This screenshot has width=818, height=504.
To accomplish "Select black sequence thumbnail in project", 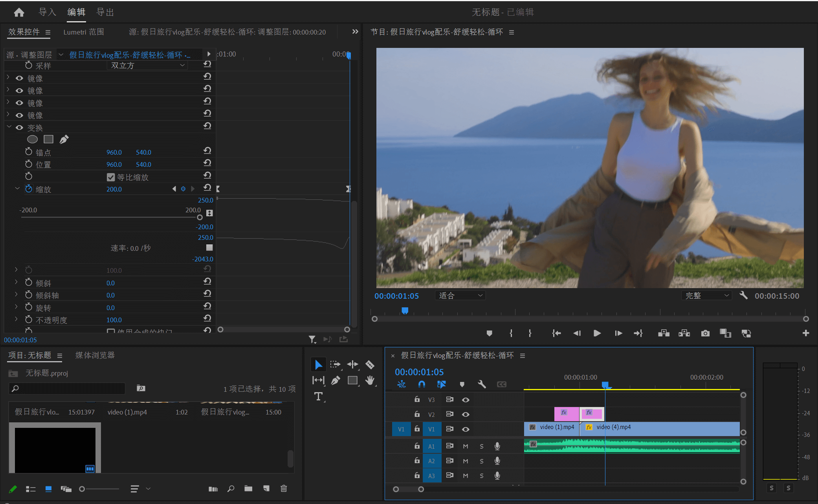I will point(55,448).
